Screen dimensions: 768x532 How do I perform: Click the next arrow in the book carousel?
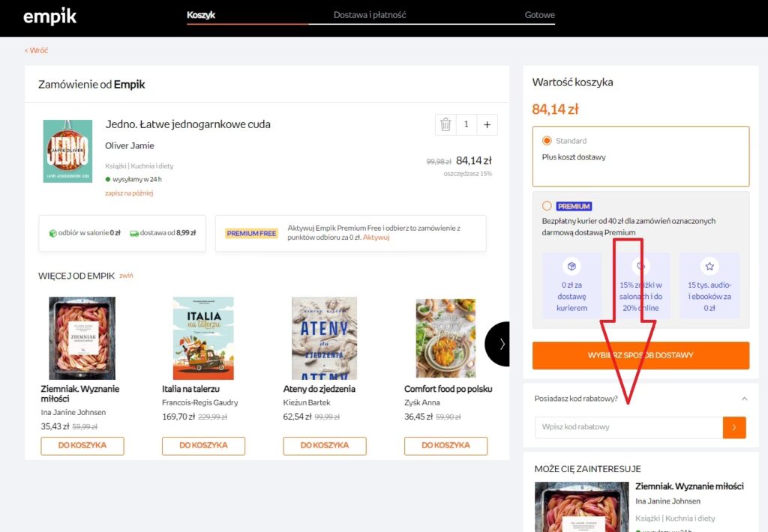pos(500,344)
